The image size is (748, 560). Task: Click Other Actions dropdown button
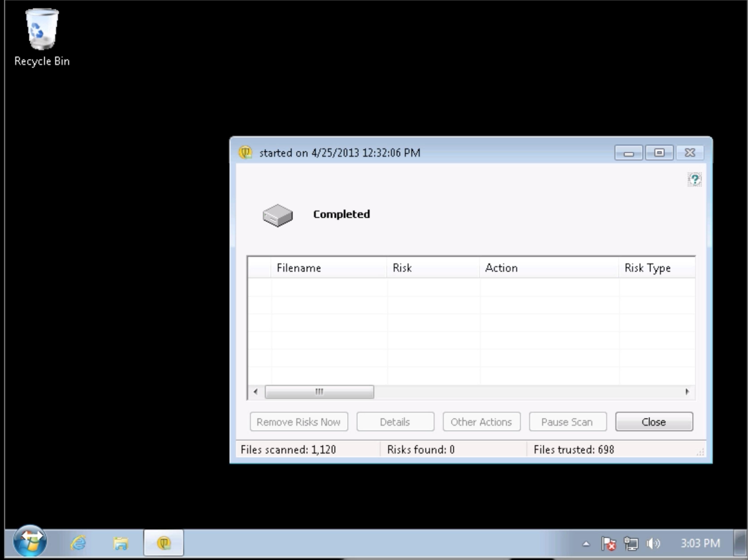[481, 422]
